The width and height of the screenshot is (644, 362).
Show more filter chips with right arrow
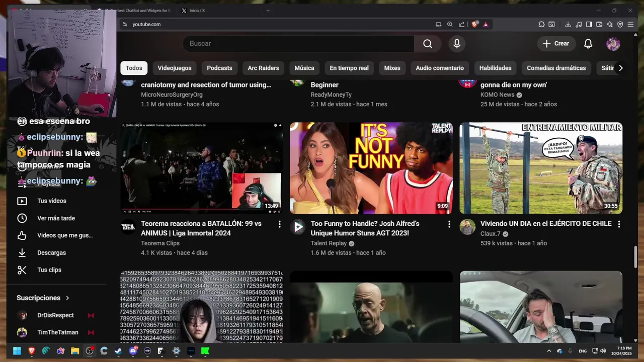(x=620, y=68)
